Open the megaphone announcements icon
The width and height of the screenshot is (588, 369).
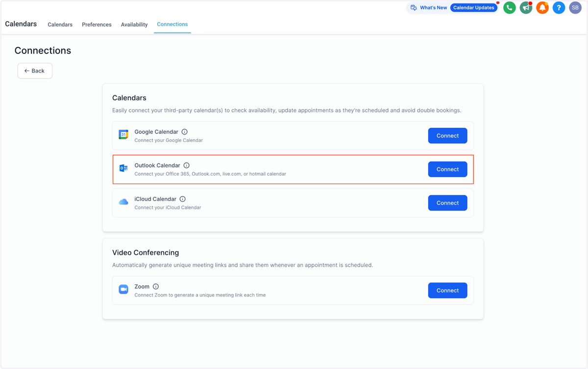point(526,8)
